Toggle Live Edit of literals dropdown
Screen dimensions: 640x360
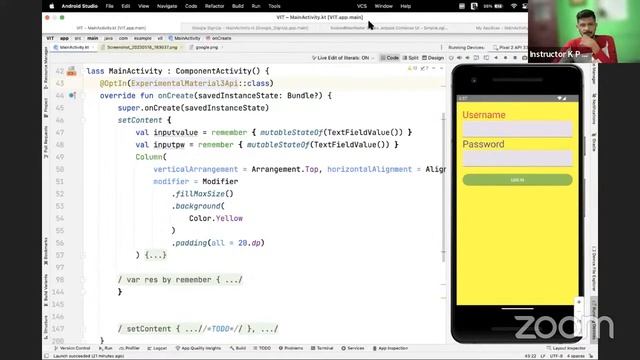[343, 58]
